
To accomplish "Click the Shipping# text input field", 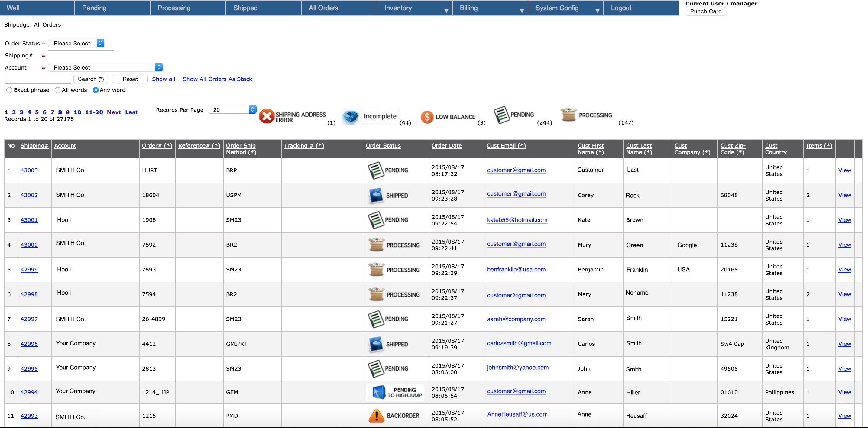I will pyautogui.click(x=81, y=55).
